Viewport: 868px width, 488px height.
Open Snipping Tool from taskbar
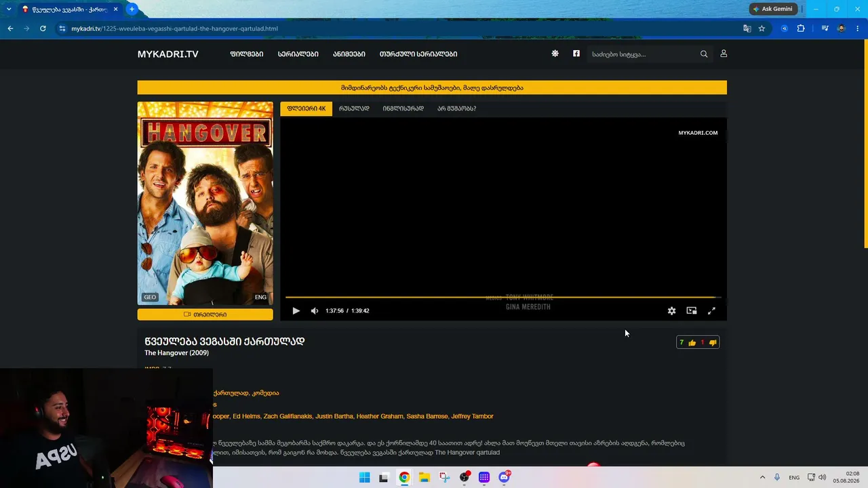click(x=444, y=477)
